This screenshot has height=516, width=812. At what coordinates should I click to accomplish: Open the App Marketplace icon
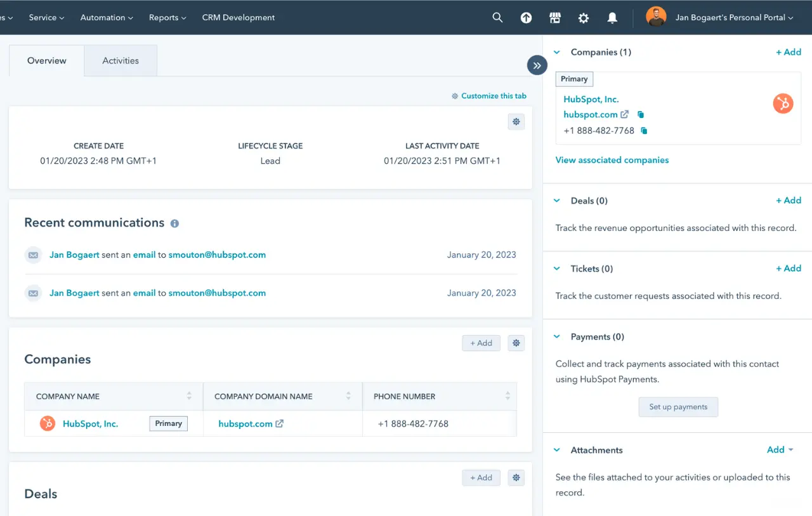click(555, 18)
